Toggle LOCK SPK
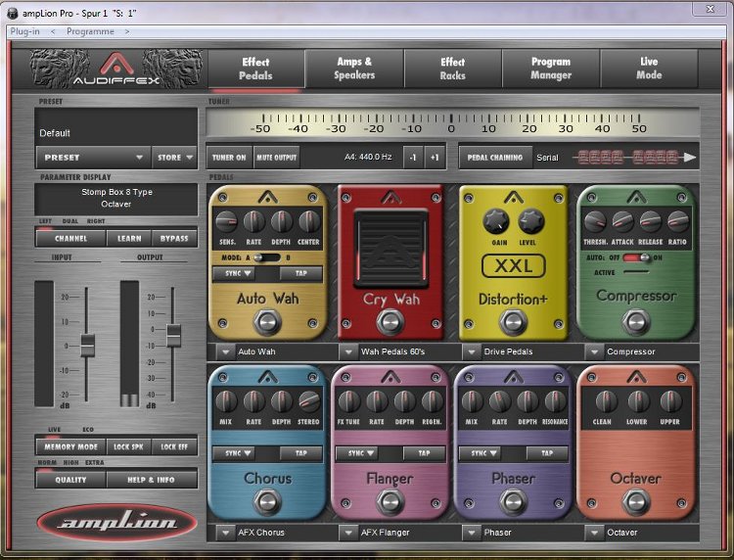734x560 pixels. click(129, 447)
